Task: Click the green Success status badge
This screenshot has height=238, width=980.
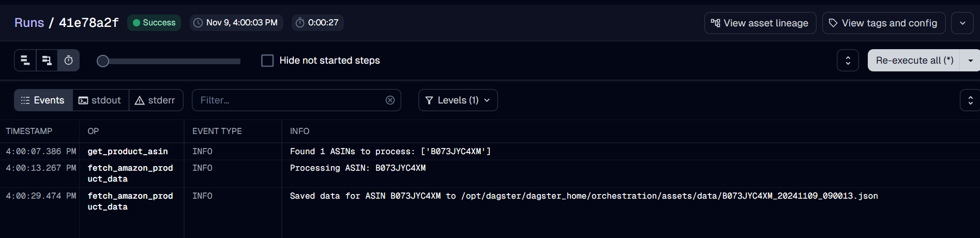Action: (x=154, y=23)
